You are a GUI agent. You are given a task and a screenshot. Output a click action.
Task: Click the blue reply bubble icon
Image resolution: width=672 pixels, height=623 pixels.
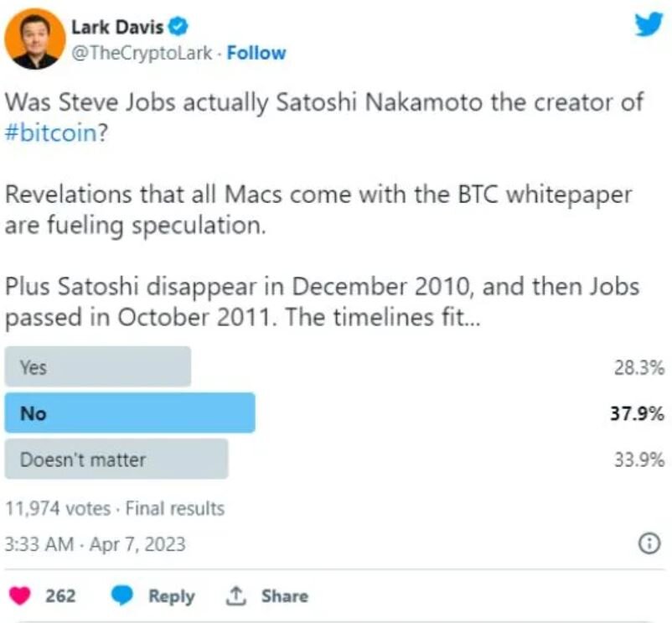(123, 596)
